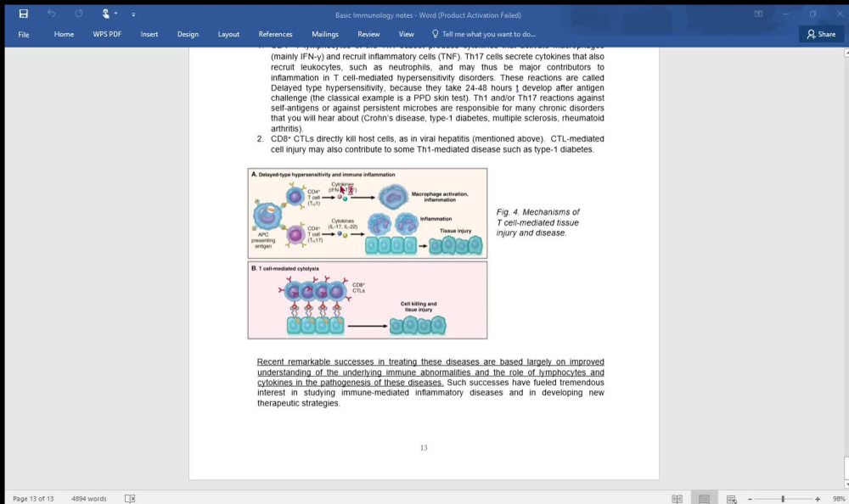Open the Design ribbon tab
The height and width of the screenshot is (504, 849).
[188, 34]
